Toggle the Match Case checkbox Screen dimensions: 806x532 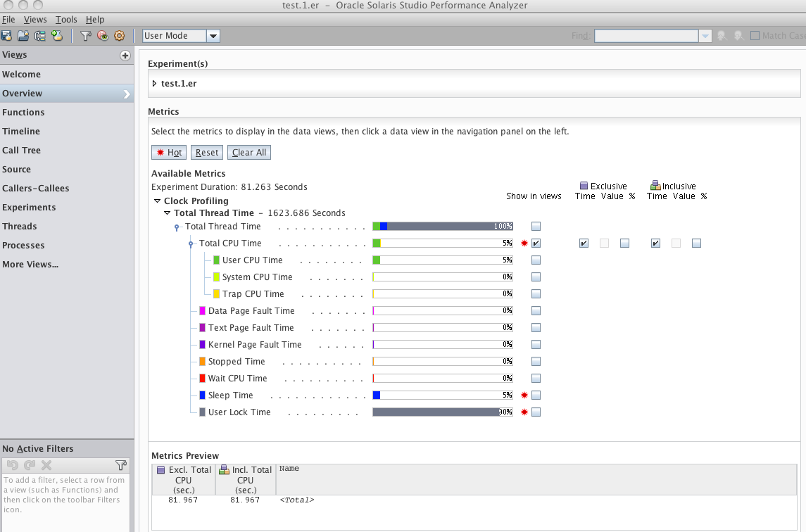coord(755,35)
